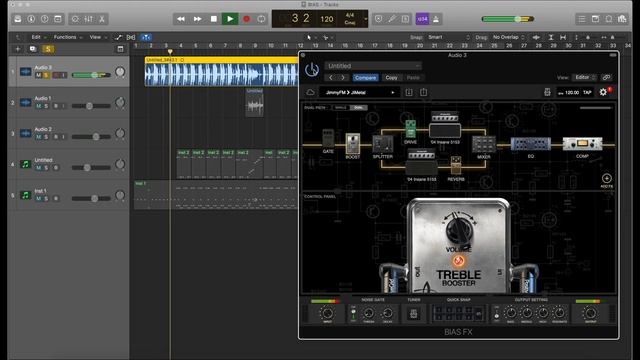Duplicate track icon in track header
This screenshot has width=640, height=360.
[33, 49]
